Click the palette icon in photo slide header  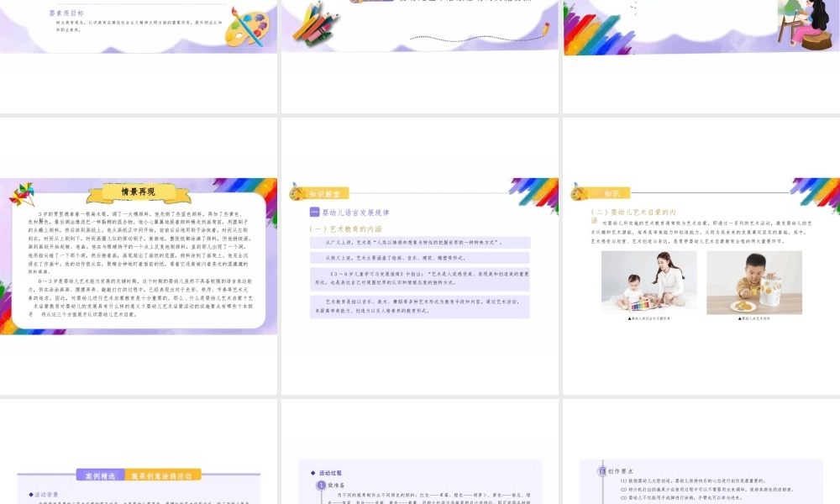click(x=579, y=192)
